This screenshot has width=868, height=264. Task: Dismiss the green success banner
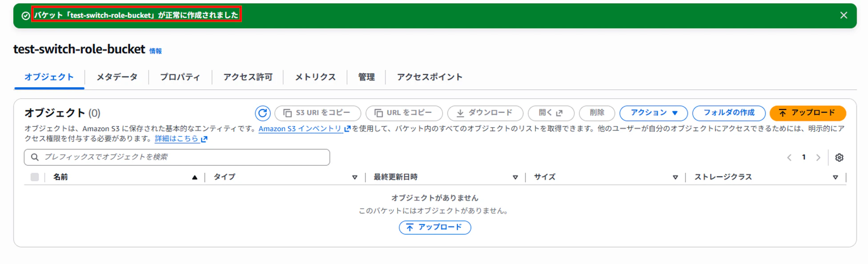(844, 16)
